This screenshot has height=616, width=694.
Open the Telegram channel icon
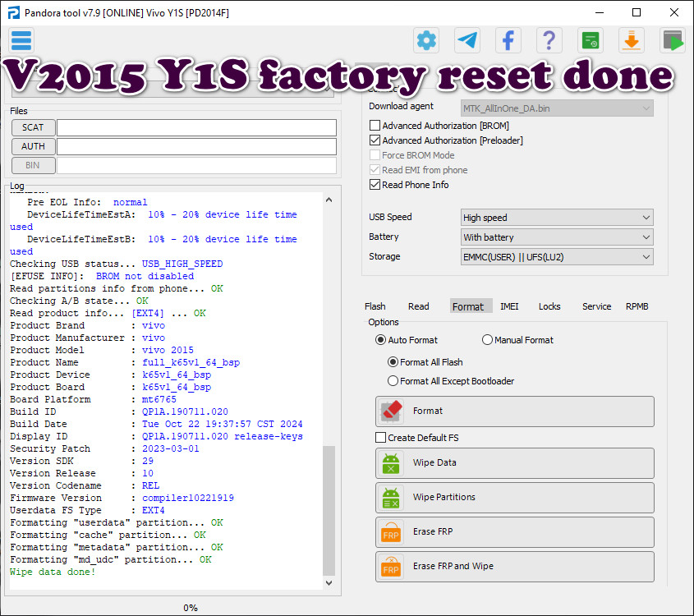point(467,41)
